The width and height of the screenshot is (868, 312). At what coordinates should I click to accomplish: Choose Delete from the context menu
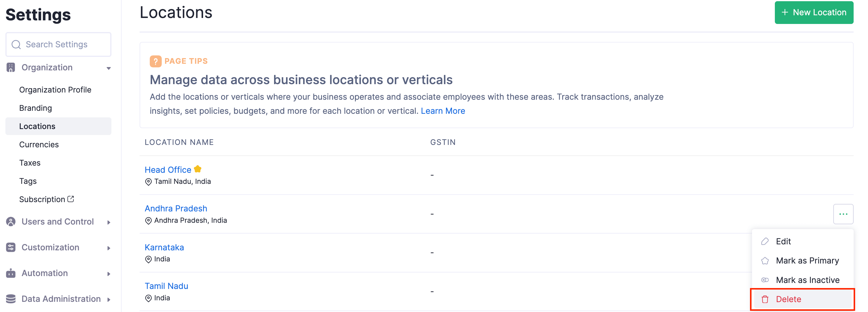click(788, 299)
